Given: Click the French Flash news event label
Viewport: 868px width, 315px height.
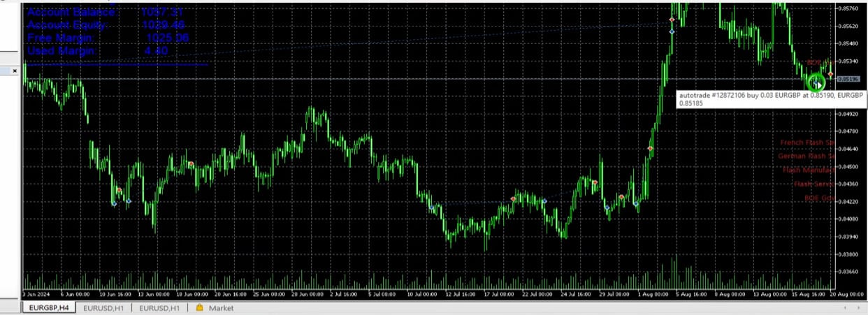Looking at the screenshot, I should coord(807,142).
